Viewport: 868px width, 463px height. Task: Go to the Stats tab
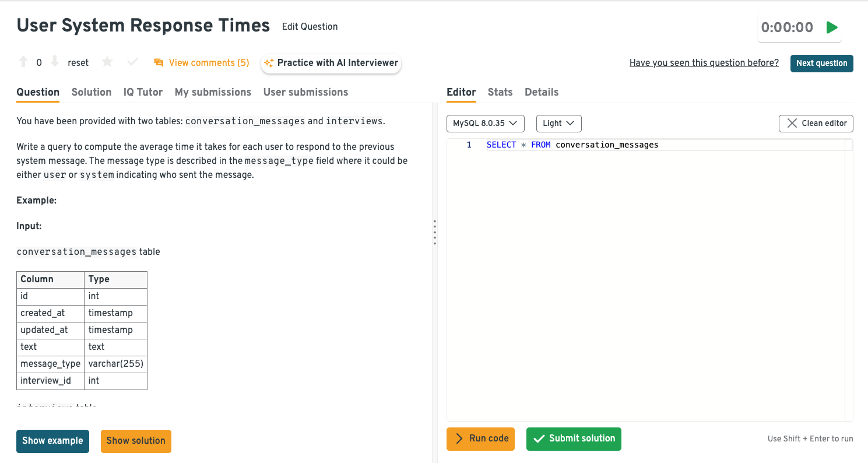tap(500, 92)
